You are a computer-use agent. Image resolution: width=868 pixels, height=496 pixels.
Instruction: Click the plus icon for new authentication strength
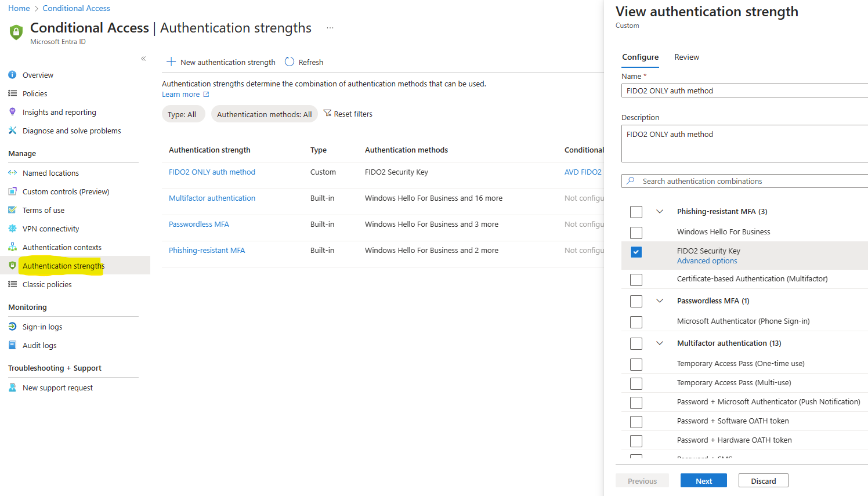[171, 61]
